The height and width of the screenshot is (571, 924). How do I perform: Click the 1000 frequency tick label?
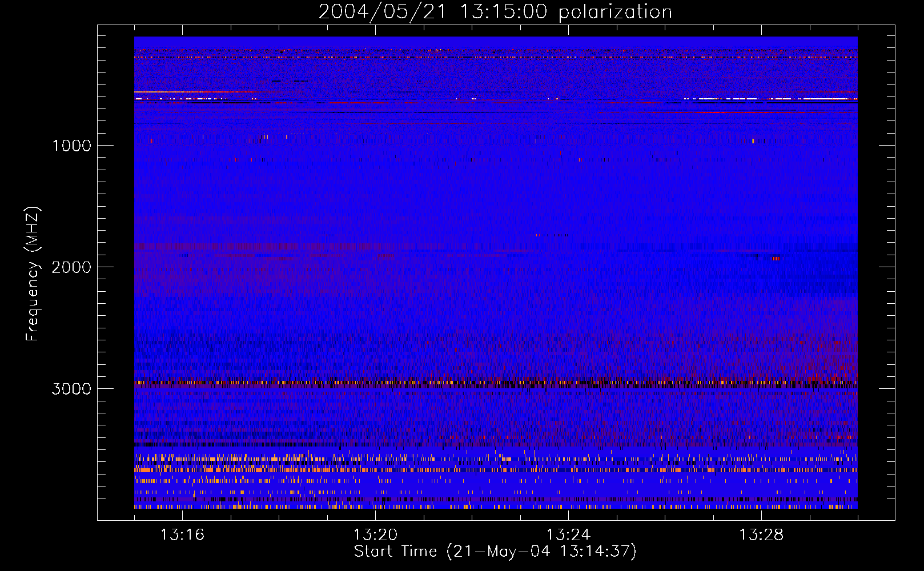[x=71, y=146]
